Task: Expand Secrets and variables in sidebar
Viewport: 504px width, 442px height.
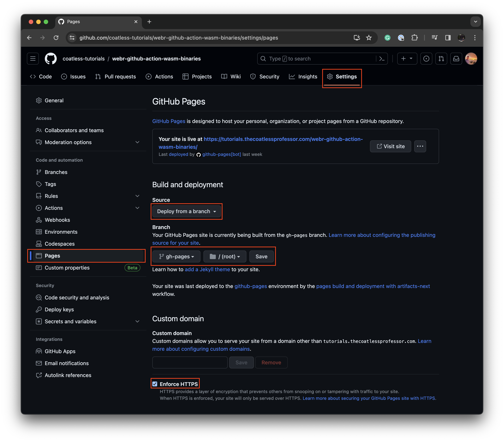Action: point(137,321)
